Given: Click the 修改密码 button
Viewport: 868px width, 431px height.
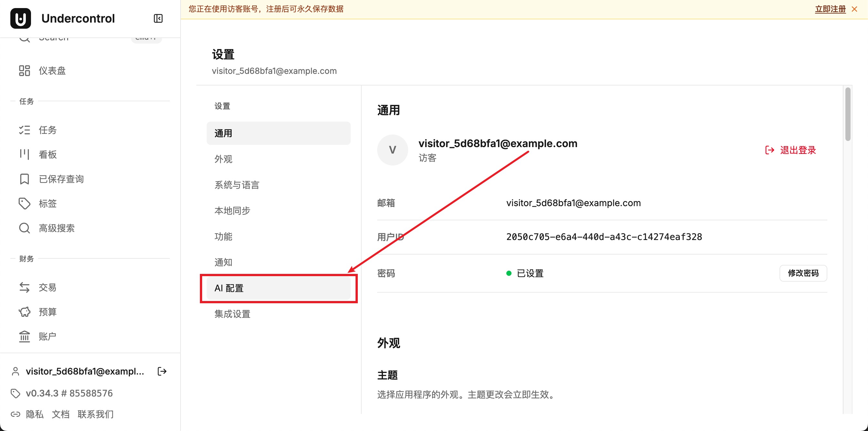Looking at the screenshot, I should pyautogui.click(x=803, y=273).
